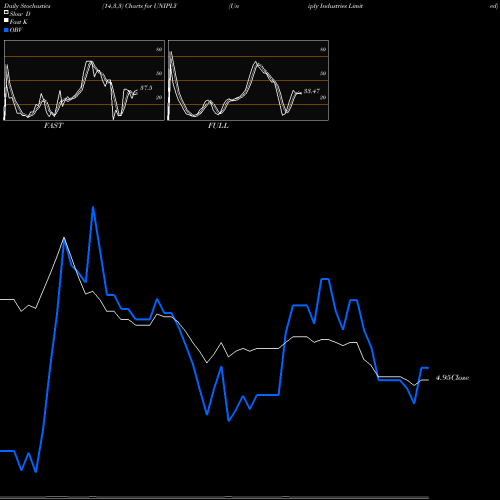The image size is (500, 500).
Task: Click the 'Daily Stochastics' title text
Action: pos(27,6)
